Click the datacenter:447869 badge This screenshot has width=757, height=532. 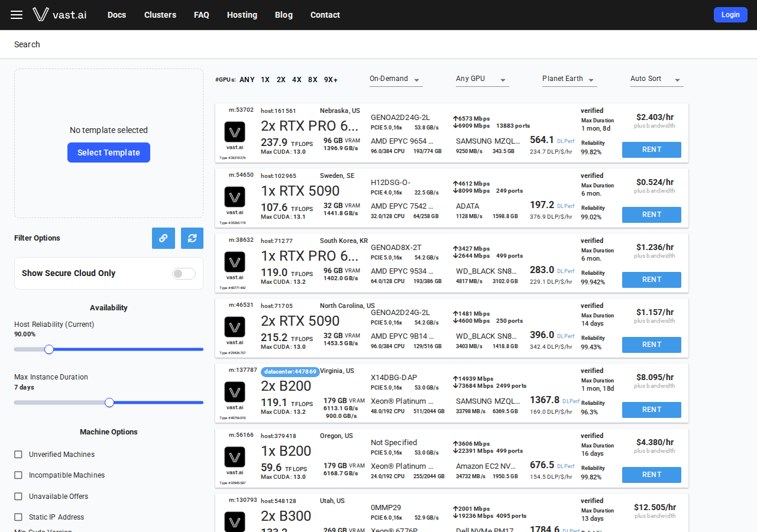pyautogui.click(x=290, y=372)
